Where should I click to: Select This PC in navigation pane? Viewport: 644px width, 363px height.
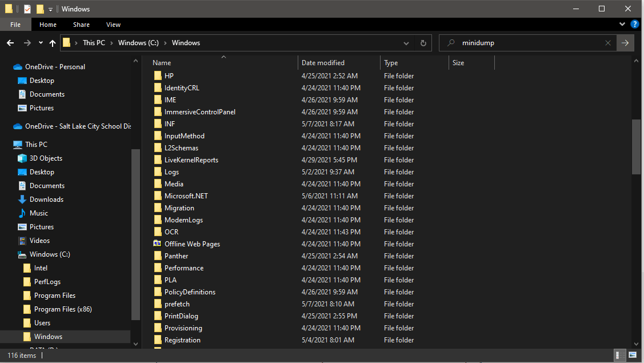tap(36, 144)
